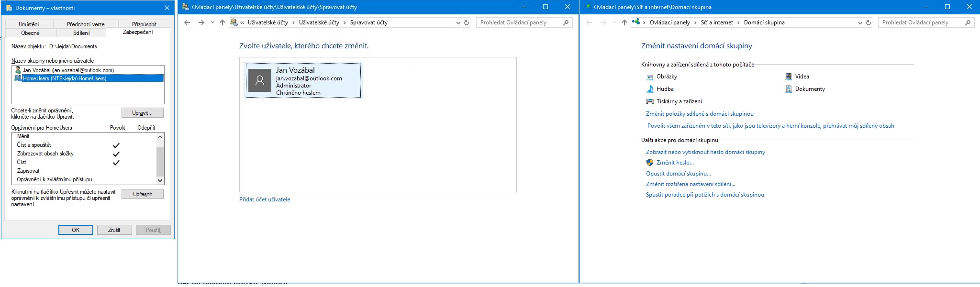Viewport: 980px width, 287px height.
Task: Maximize the User Accounts window
Action: 545,7
